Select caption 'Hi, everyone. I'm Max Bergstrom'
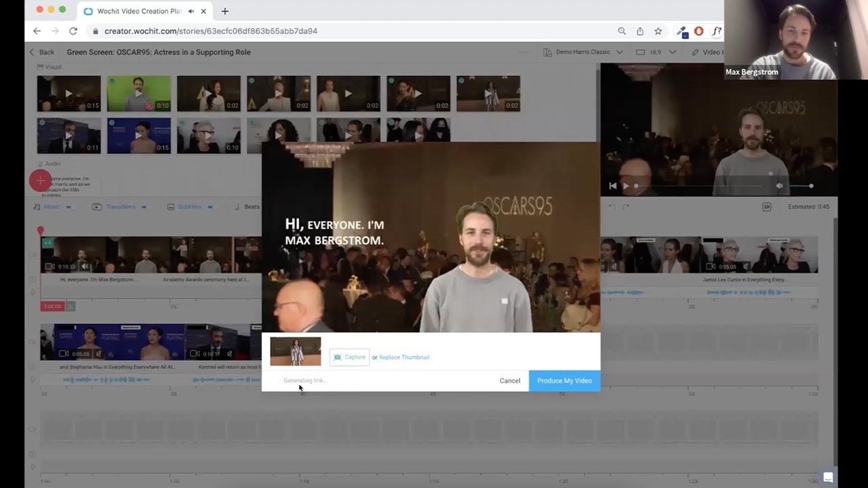This screenshot has width=868, height=488. click(x=99, y=279)
